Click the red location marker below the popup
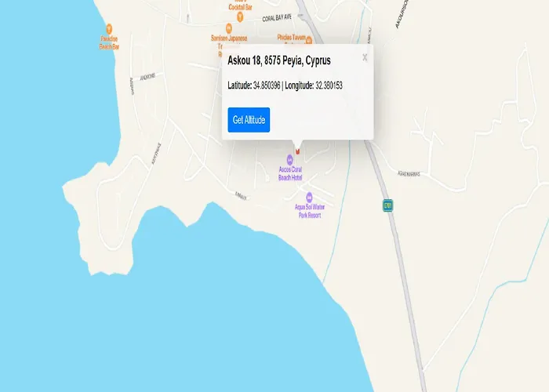Screen dimensions: 549x392 297,151
